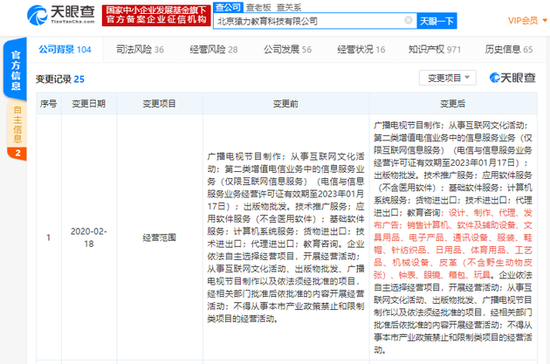Clear the search box with the X icon
Viewport: 550px width, 364px height.
click(x=408, y=20)
